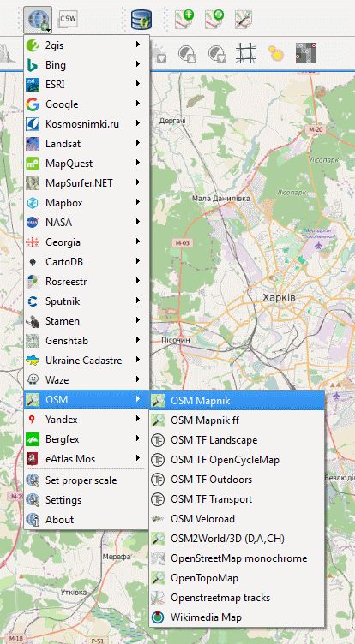Add the OSM TF OpenCycleMap layer
The height and width of the screenshot is (644, 355).
(x=237, y=460)
